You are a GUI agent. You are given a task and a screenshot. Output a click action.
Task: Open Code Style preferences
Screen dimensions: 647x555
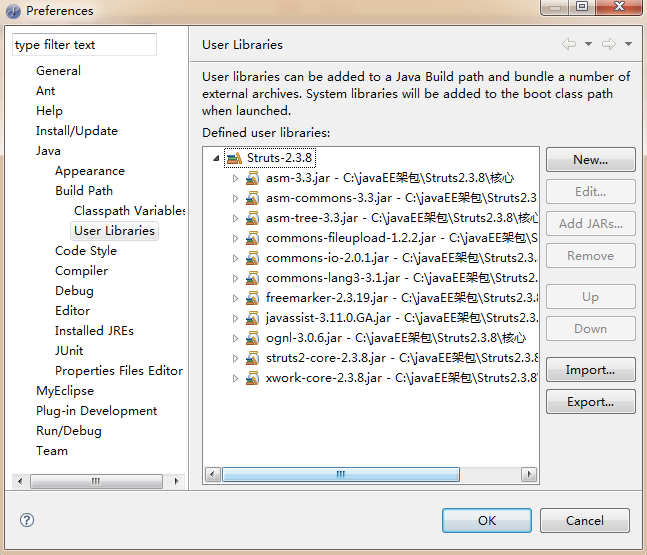coord(86,251)
